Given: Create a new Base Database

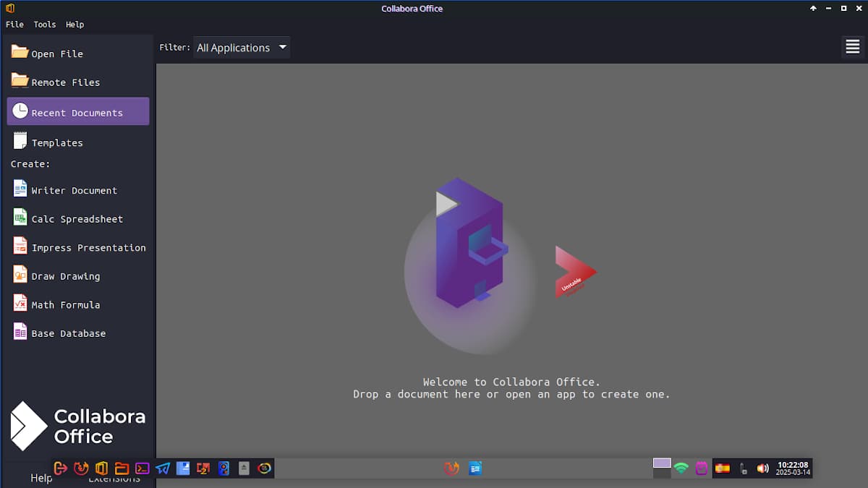Looking at the screenshot, I should click(x=68, y=333).
